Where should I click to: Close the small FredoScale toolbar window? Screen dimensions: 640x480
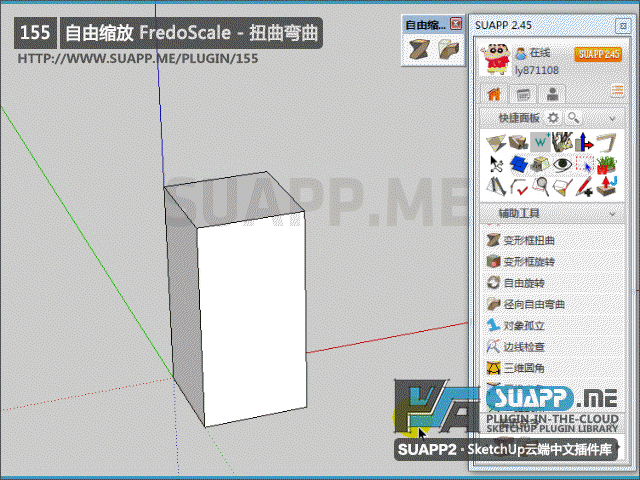[456, 24]
